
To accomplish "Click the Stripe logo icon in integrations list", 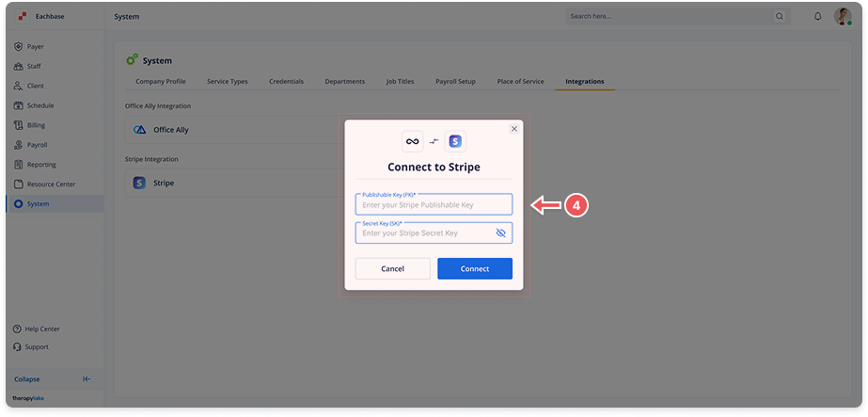I will [x=139, y=183].
